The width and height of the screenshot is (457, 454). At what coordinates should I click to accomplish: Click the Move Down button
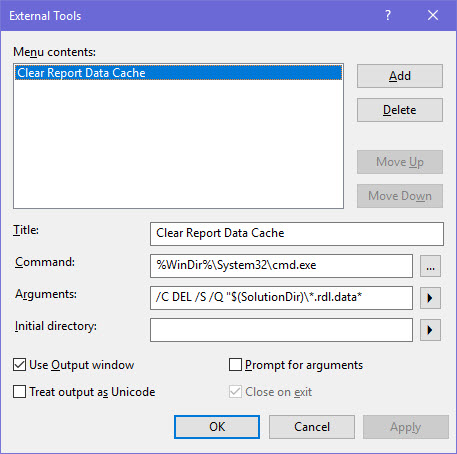click(x=400, y=196)
